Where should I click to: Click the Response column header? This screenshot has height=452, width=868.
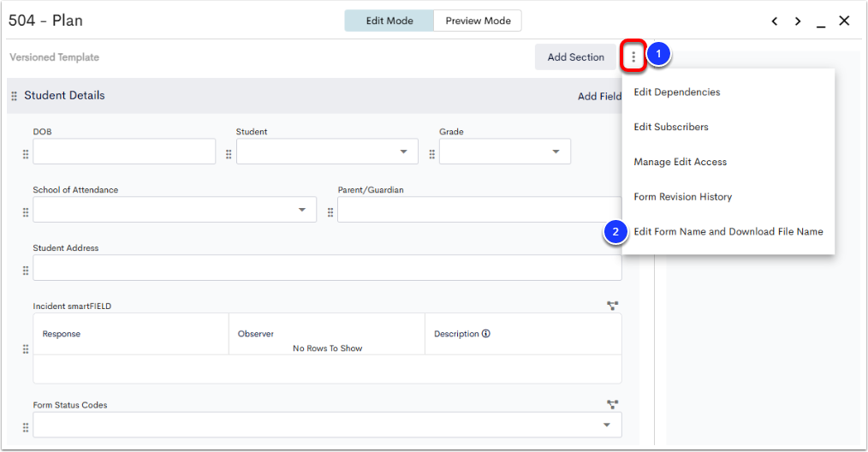(131, 334)
